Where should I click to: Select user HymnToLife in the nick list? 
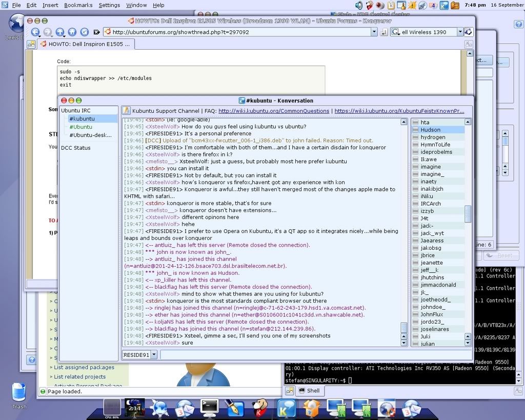tap(438, 144)
